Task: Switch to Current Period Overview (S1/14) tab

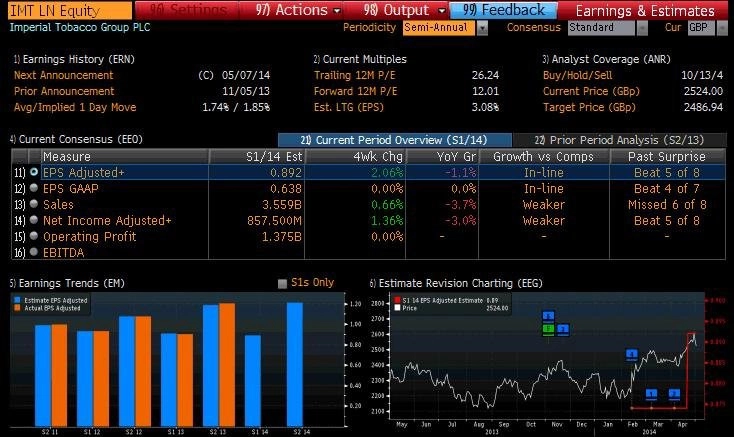Action: pyautogui.click(x=395, y=140)
